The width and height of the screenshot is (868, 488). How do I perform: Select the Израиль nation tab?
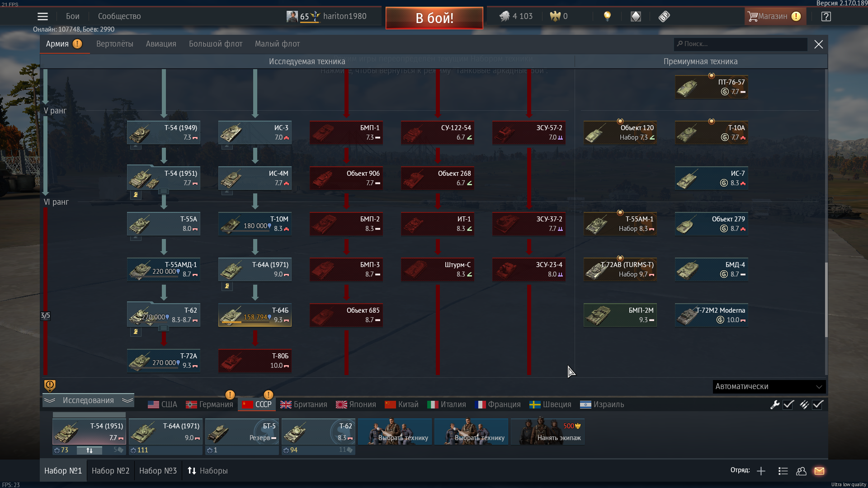(x=602, y=404)
